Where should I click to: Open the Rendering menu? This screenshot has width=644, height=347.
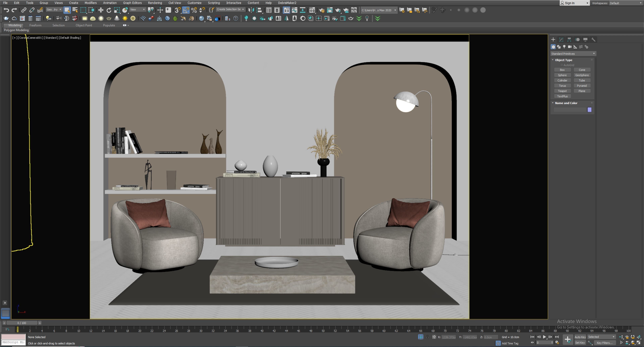(x=155, y=3)
